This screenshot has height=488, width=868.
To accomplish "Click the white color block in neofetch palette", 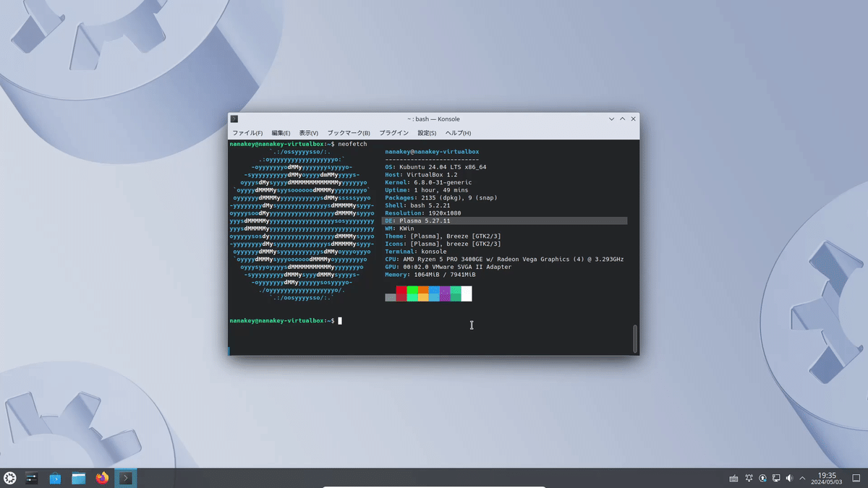I will click(467, 294).
